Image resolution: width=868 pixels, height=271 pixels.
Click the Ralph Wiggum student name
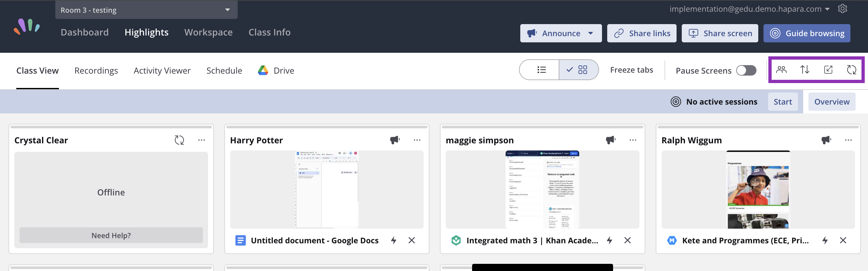click(692, 140)
